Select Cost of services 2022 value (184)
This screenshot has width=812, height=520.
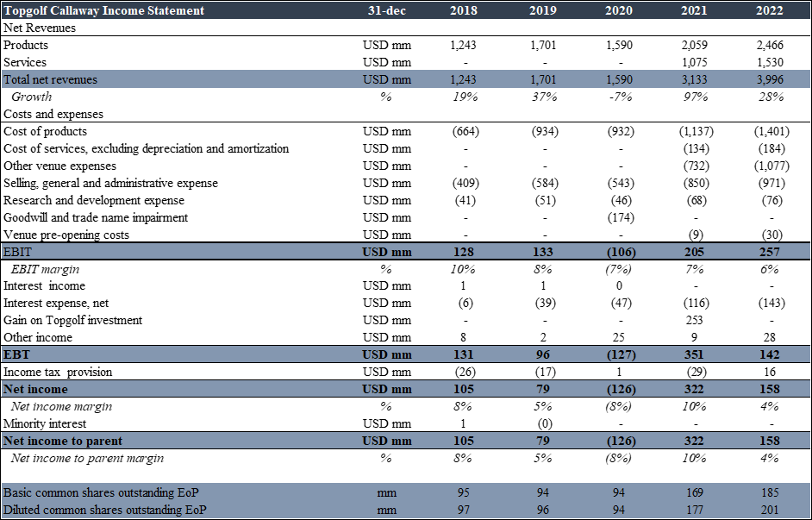coord(771,148)
